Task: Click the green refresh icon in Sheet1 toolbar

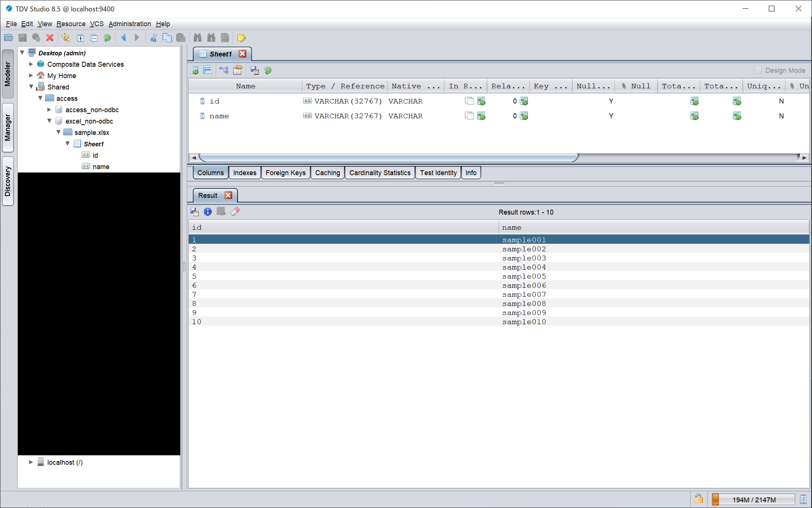Action: (268, 70)
